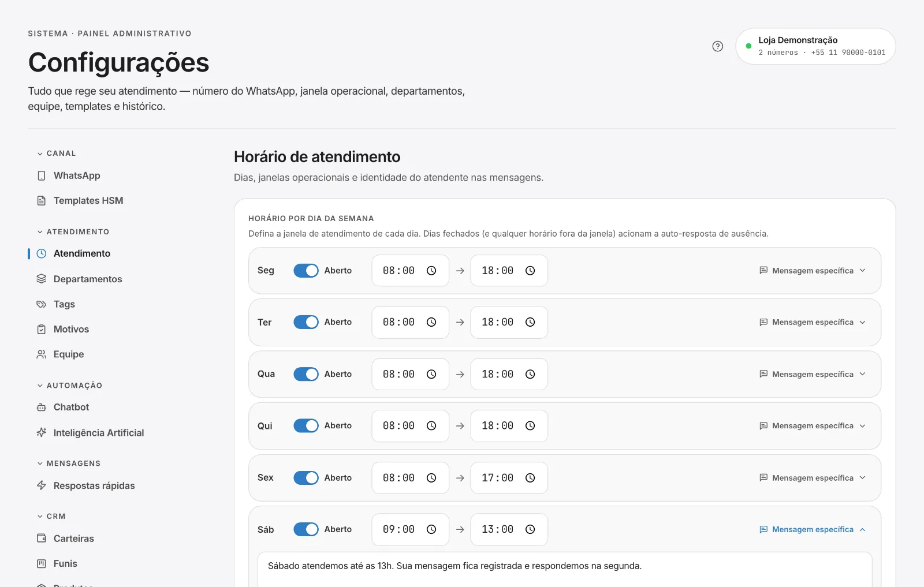Image resolution: width=924 pixels, height=587 pixels.
Task: Collapse the CANAL sidebar section
Action: 57,154
